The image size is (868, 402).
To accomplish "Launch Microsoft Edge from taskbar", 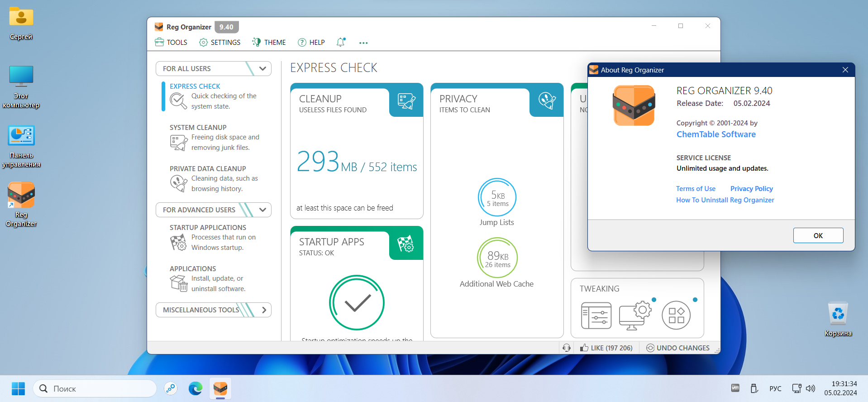I will 196,388.
